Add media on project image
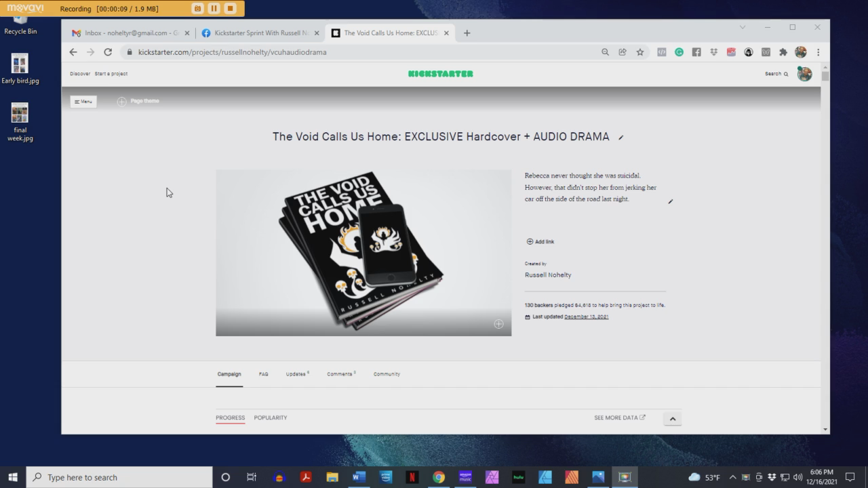This screenshot has width=868, height=488. (x=498, y=324)
